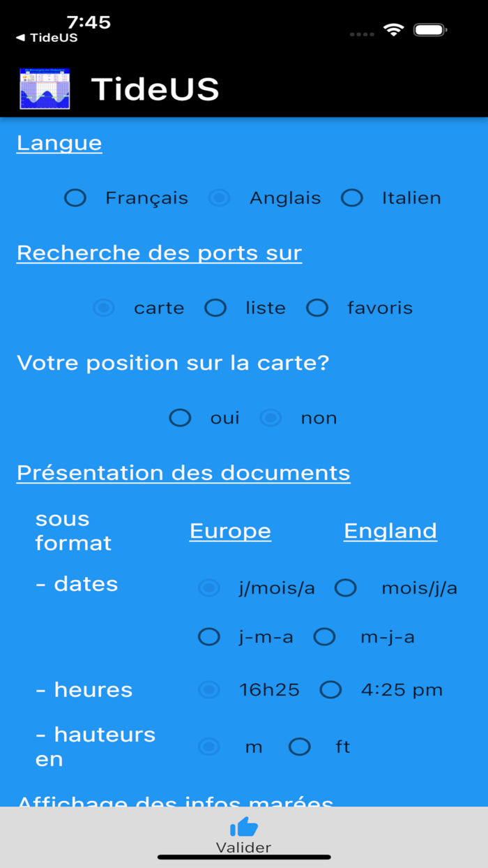Select m-j-a date format
488x868 pixels.
[x=324, y=637]
